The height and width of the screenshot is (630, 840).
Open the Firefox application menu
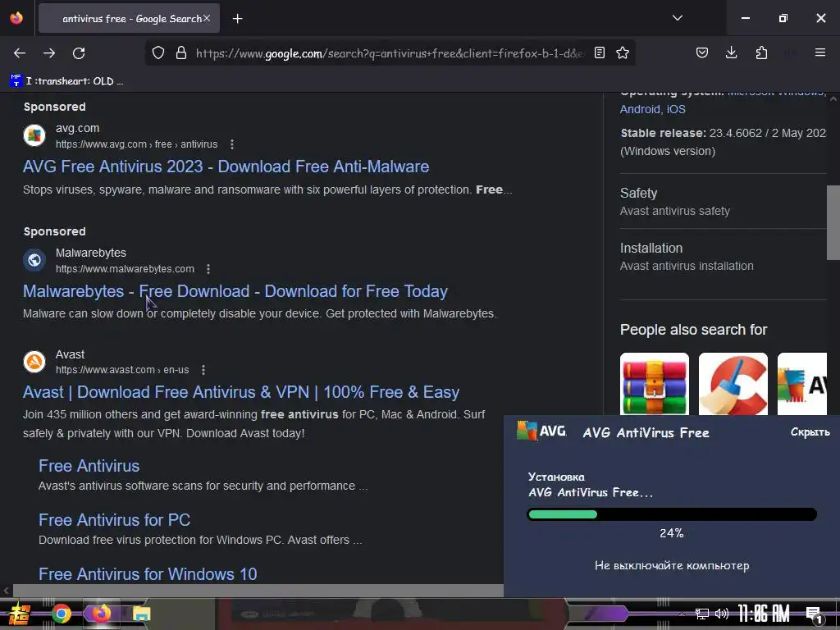(820, 52)
